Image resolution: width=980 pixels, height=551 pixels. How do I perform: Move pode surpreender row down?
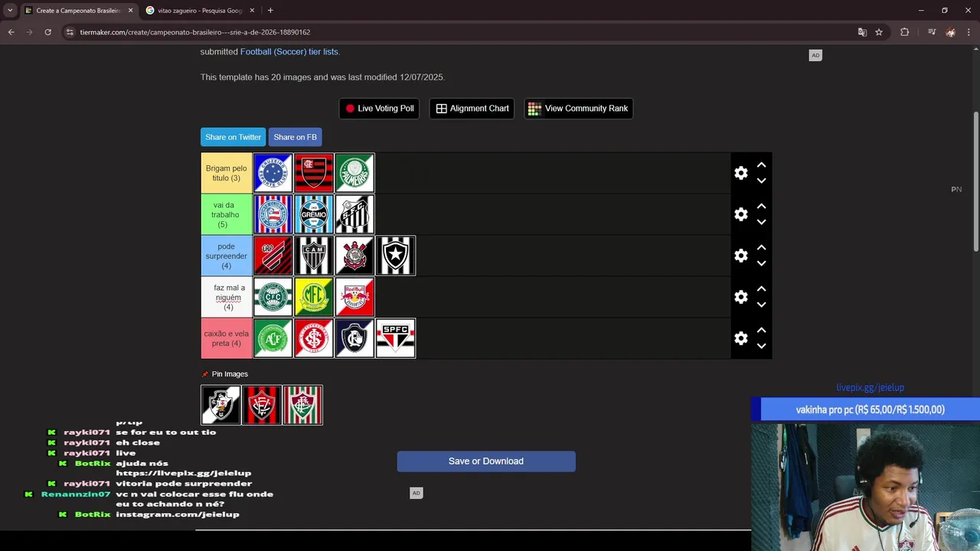click(761, 264)
